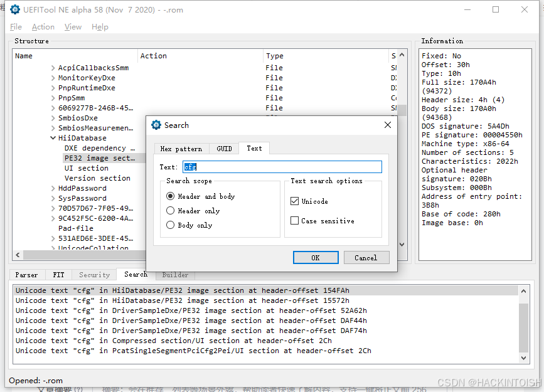Click the Action column header

[x=201, y=56]
